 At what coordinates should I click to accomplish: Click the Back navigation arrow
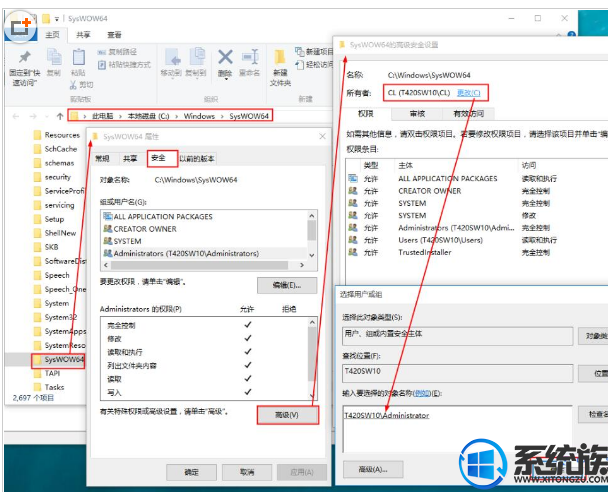point(16,116)
